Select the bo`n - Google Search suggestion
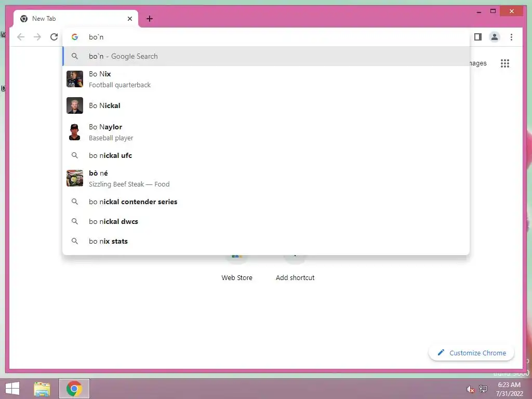Image resolution: width=532 pixels, height=399 pixels. coord(266,56)
